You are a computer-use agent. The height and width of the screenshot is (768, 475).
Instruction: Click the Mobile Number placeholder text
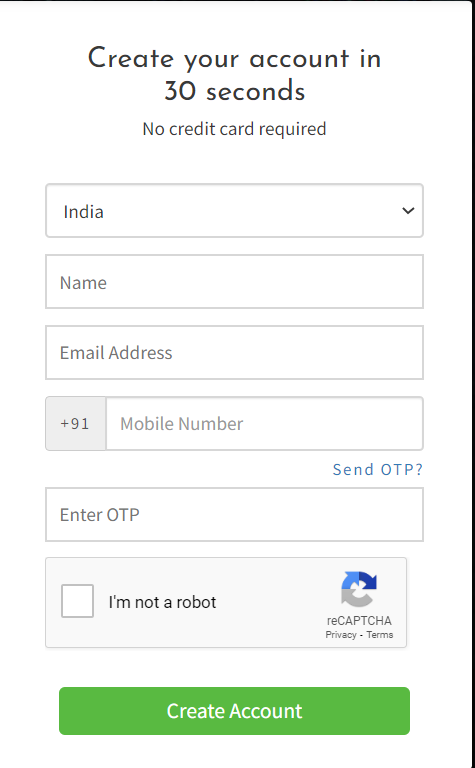182,424
